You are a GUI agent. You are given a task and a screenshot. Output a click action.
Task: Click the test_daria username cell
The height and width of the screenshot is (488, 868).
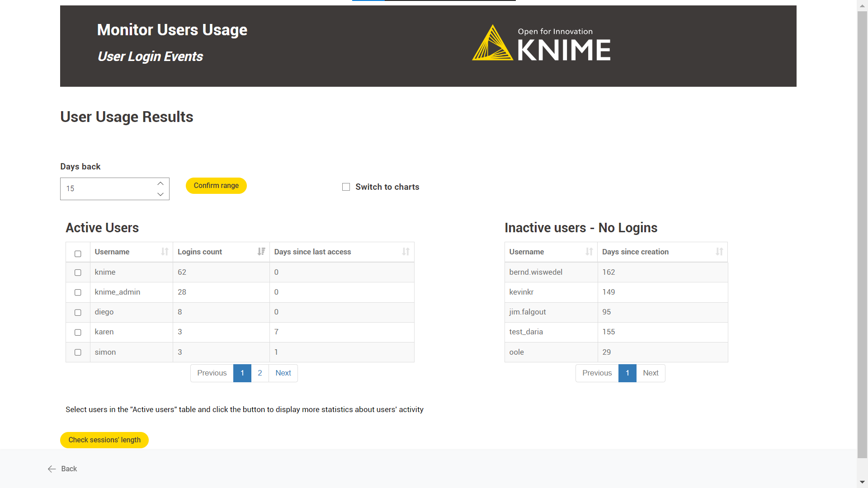coord(551,332)
